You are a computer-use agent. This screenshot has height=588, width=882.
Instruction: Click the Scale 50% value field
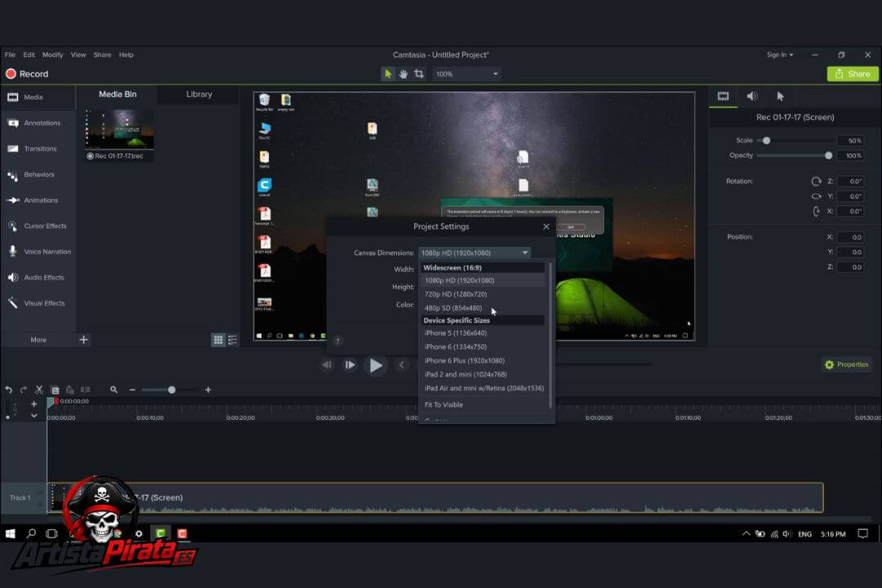point(850,140)
